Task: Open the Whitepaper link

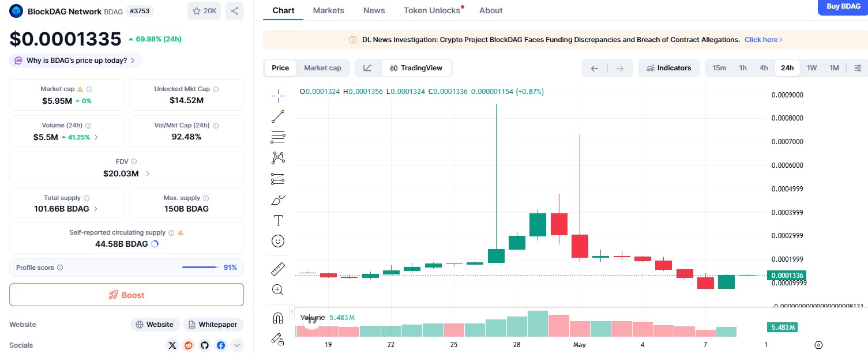Action: coord(213,325)
